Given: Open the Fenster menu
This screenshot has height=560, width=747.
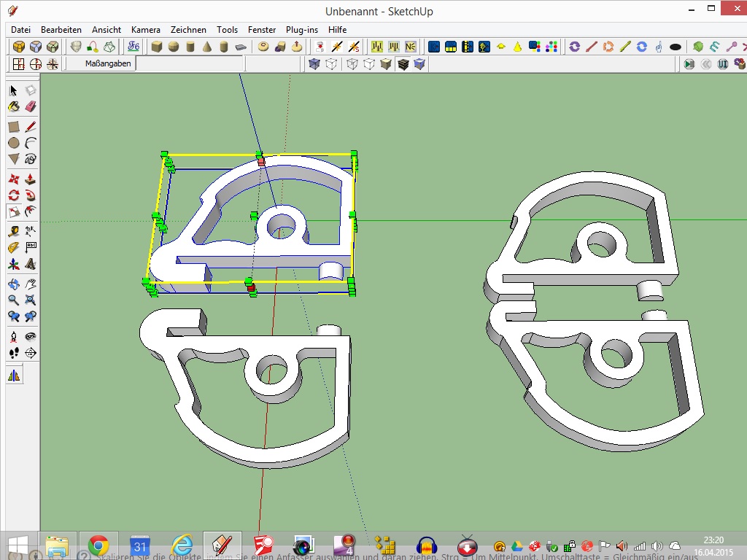Looking at the screenshot, I should (x=262, y=30).
